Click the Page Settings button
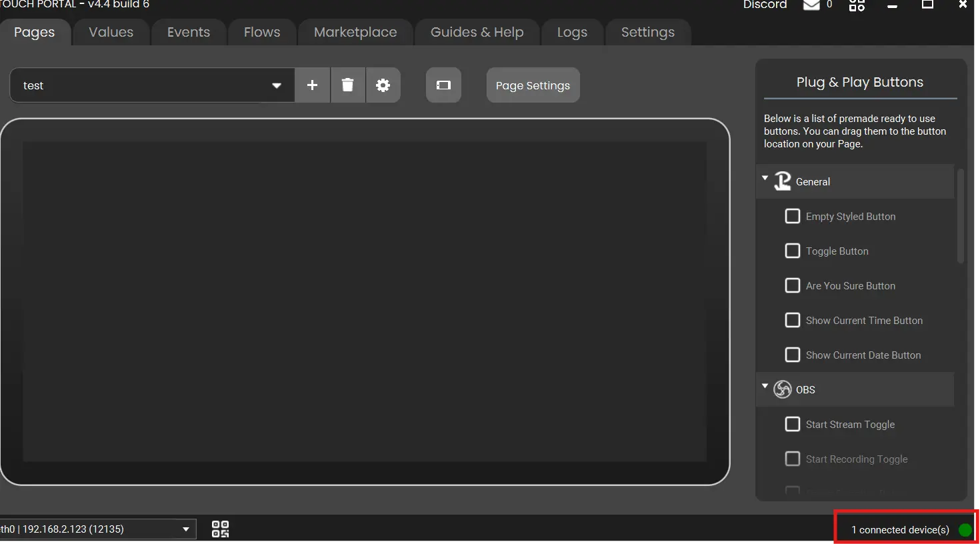Viewport: 980px width, 544px height. [533, 85]
